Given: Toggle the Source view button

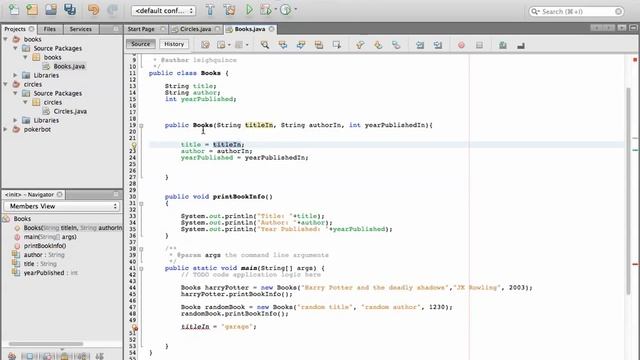Looking at the screenshot, I should coord(140,44).
